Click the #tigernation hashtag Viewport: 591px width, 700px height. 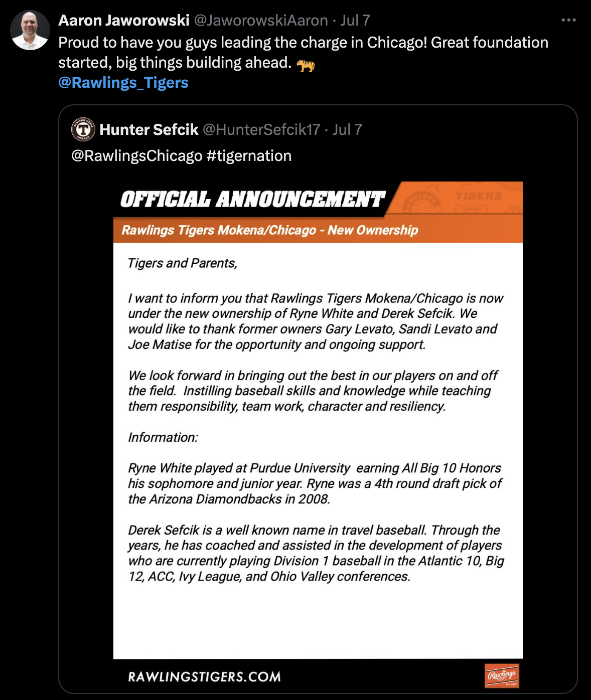coord(249,155)
